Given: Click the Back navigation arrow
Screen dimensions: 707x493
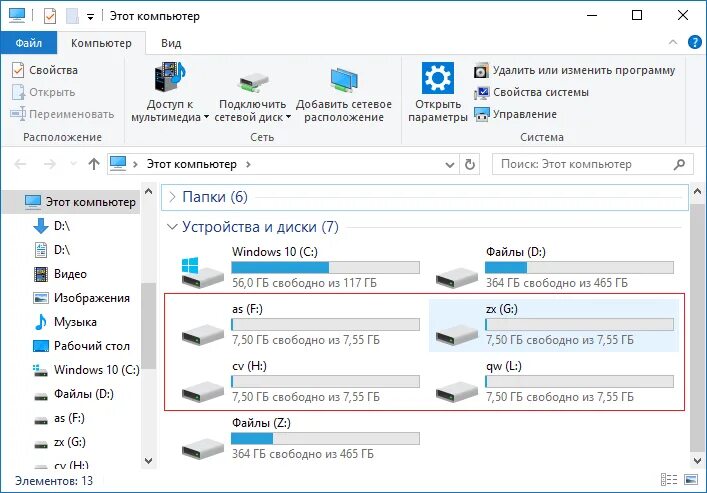Looking at the screenshot, I should click(x=20, y=164).
